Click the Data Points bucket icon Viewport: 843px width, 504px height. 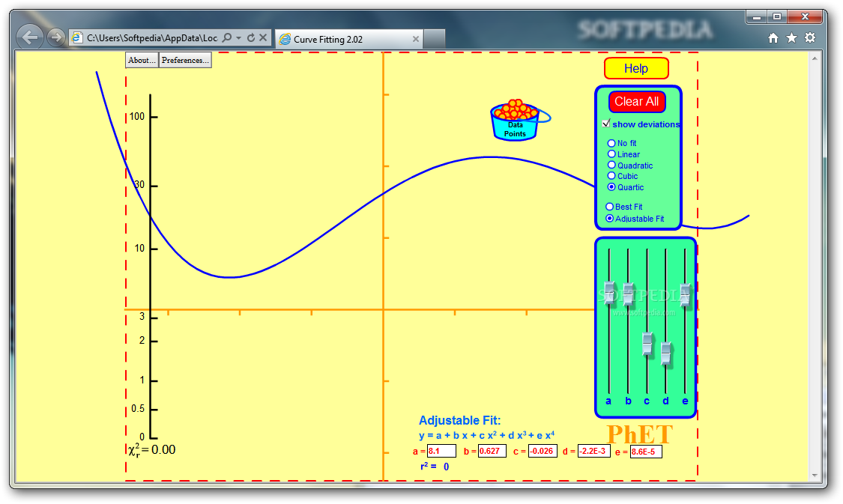click(x=516, y=120)
